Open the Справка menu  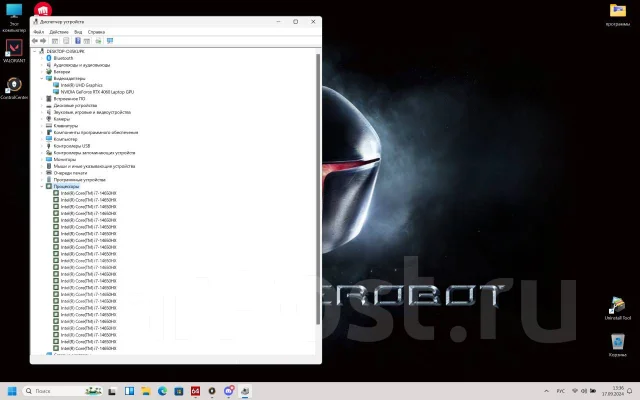(96, 32)
